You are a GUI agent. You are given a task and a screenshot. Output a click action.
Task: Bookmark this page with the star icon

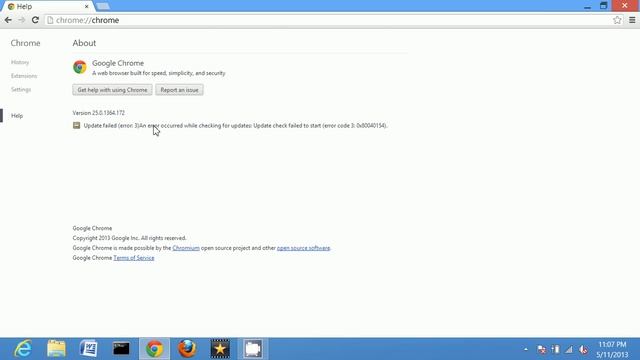click(x=617, y=20)
